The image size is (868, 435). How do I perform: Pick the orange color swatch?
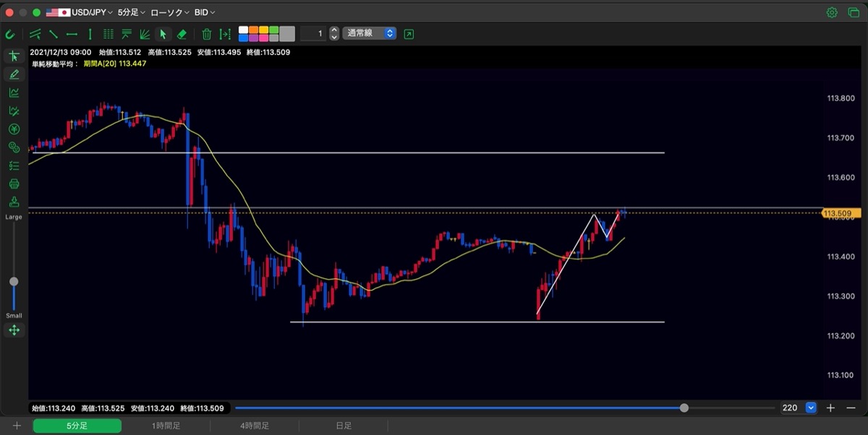click(x=252, y=30)
